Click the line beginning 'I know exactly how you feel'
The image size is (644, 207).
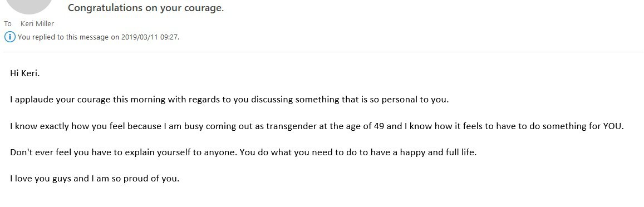[x=317, y=126]
